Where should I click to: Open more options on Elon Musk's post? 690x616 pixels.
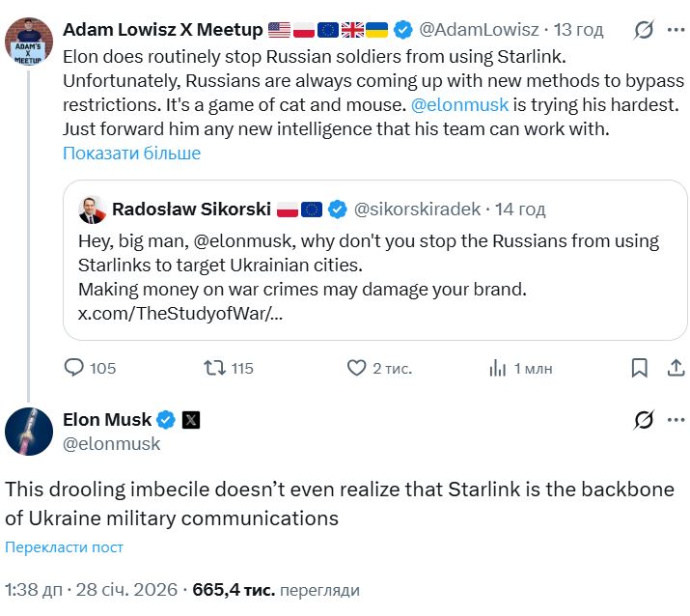[x=676, y=419]
